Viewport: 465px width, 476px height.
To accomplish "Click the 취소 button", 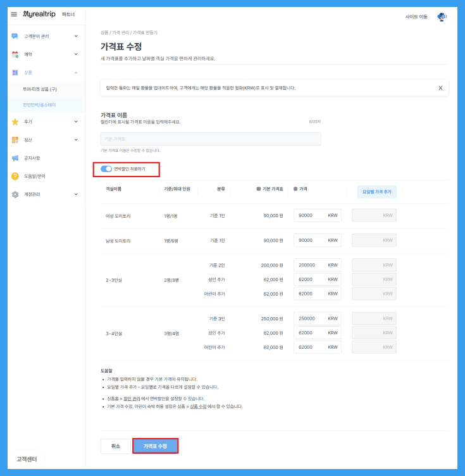I will [115, 446].
